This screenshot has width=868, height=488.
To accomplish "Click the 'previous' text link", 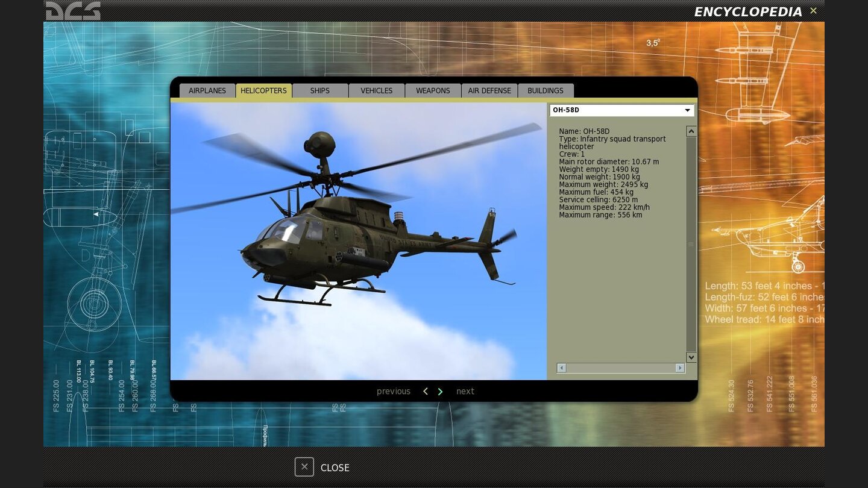I will tap(394, 392).
